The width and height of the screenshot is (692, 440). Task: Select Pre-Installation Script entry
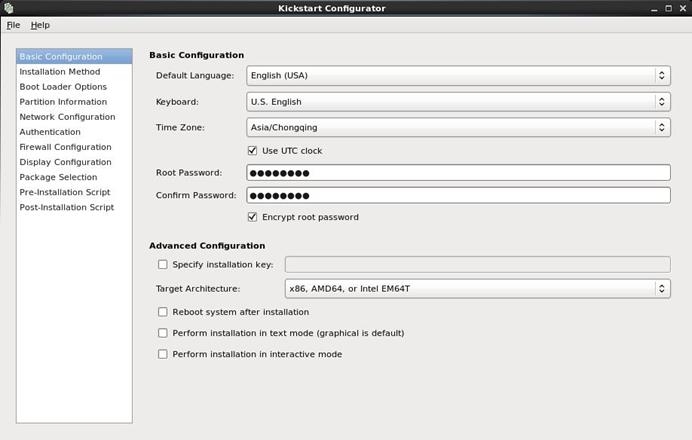click(x=74, y=192)
